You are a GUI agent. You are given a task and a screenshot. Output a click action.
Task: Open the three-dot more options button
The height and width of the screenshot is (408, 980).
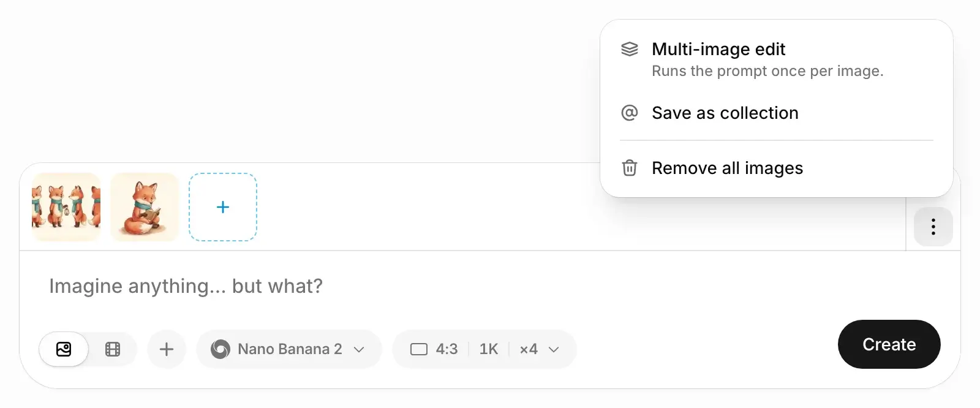pyautogui.click(x=933, y=227)
